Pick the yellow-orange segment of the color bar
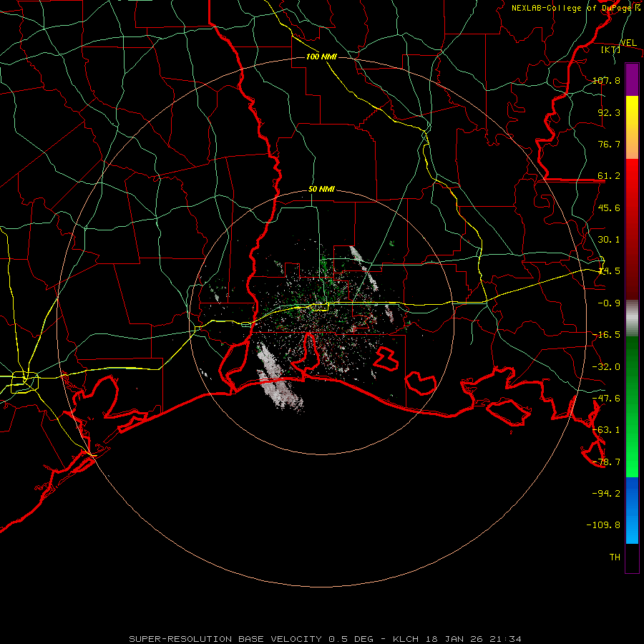Screen dimensions: 644x644 coord(632,127)
